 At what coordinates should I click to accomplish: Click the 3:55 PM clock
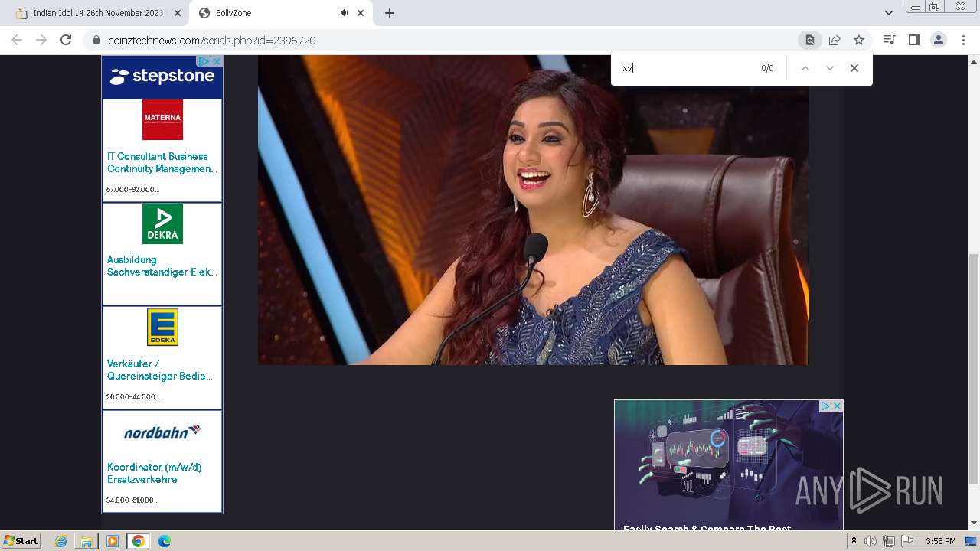[940, 541]
